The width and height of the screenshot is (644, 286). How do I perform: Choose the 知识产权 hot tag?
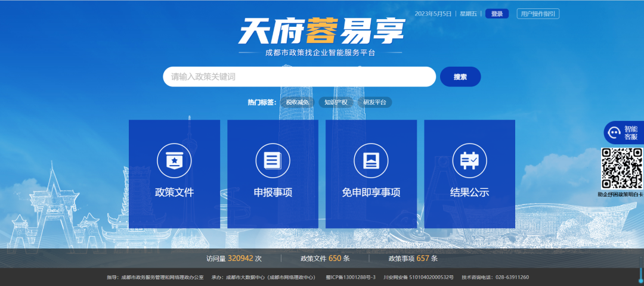[336, 102]
